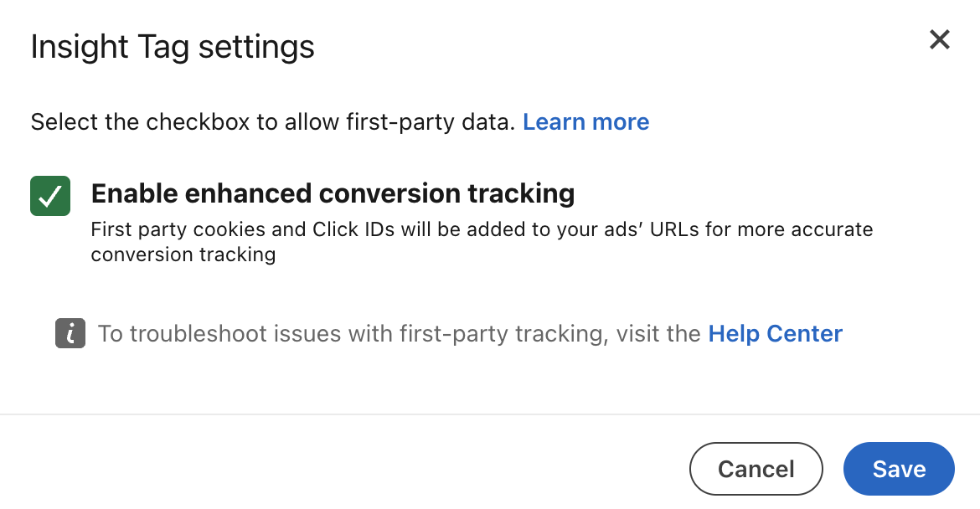Screen dimensions: 980x509
Task: Dismiss dialog using the X icon
Action: [x=939, y=39]
